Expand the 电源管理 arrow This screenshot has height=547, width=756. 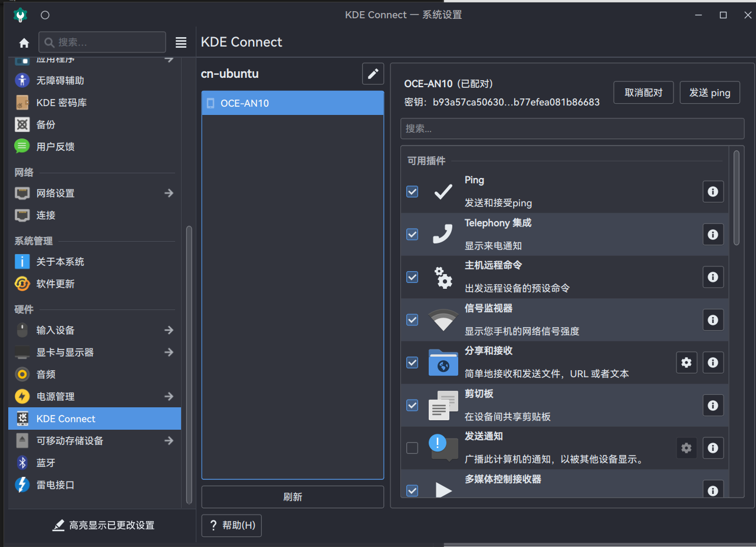169,397
